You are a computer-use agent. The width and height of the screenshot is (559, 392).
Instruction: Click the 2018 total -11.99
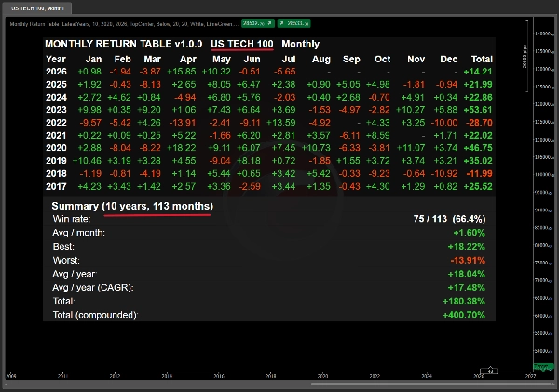coord(479,174)
